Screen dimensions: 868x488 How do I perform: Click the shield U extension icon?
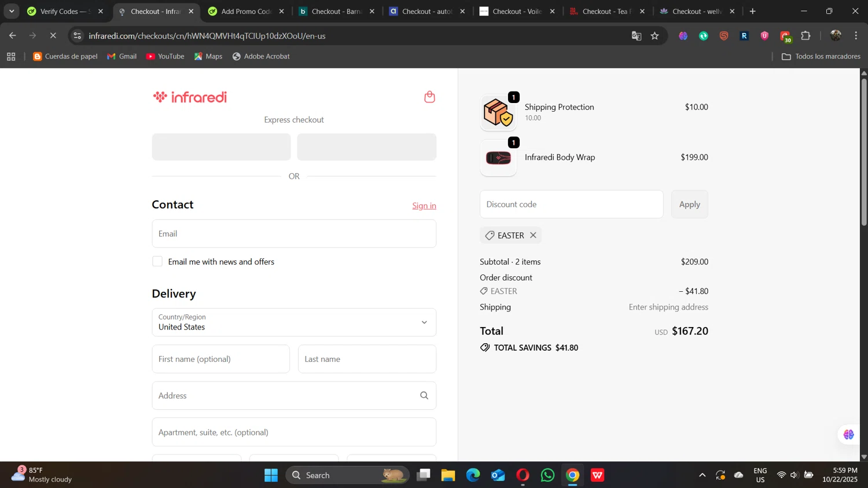tap(764, 36)
